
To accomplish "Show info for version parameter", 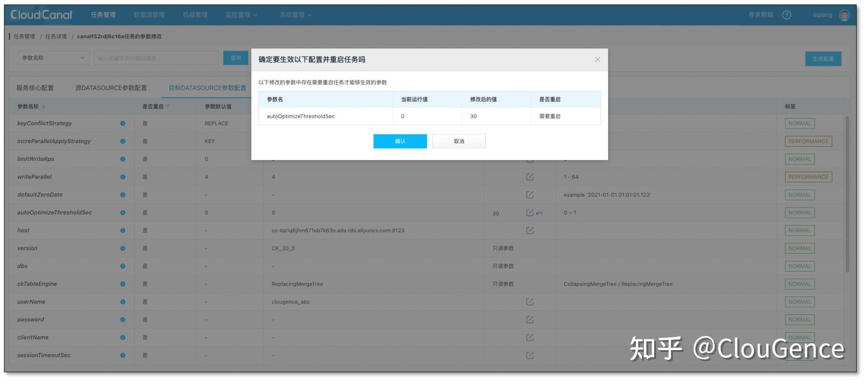I will point(123,248).
